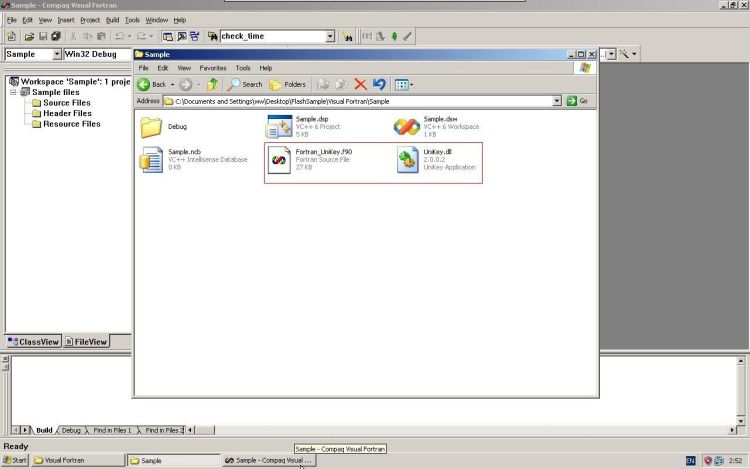
Task: Click the Open file icon in Visual Fortran toolbar
Action: tap(29, 36)
